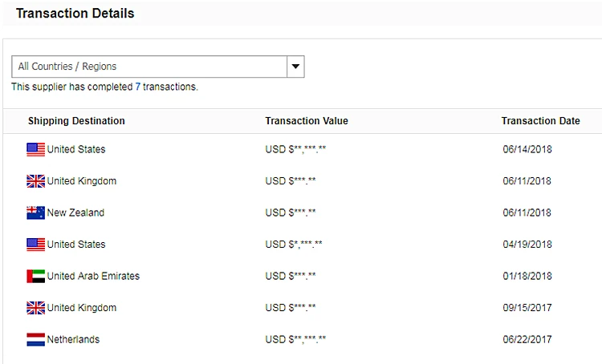Click the 06/14/2018 transaction date
The height and width of the screenshot is (364, 602).
point(527,149)
